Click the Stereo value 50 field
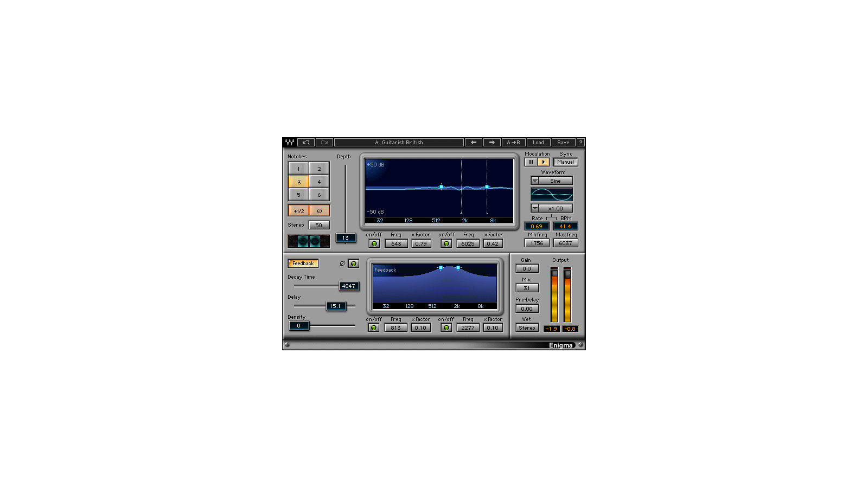Image resolution: width=868 pixels, height=488 pixels. [319, 225]
